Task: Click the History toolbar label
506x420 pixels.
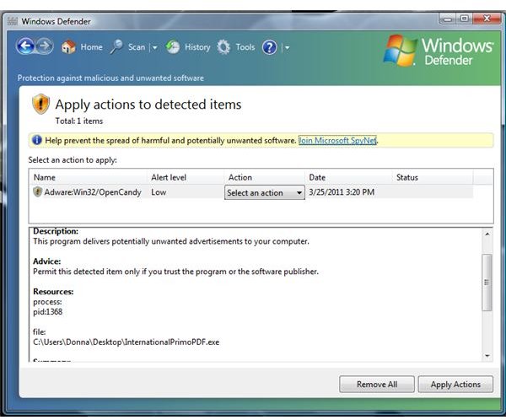Action: pyautogui.click(x=197, y=47)
